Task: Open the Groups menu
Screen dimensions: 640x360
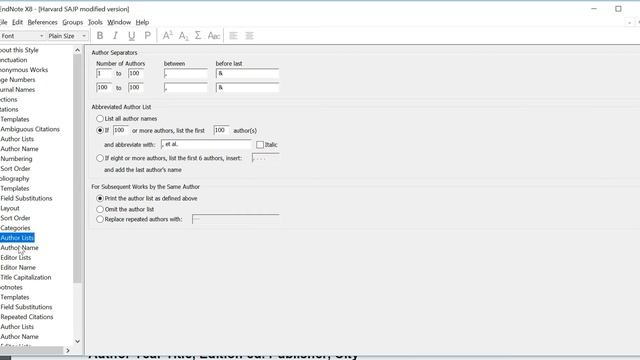Action: (x=73, y=22)
